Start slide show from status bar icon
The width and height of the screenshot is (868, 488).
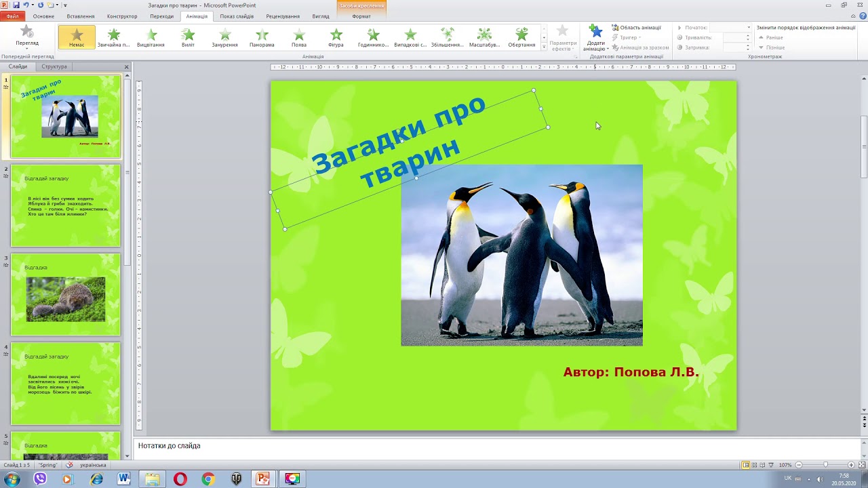pyautogui.click(x=771, y=465)
